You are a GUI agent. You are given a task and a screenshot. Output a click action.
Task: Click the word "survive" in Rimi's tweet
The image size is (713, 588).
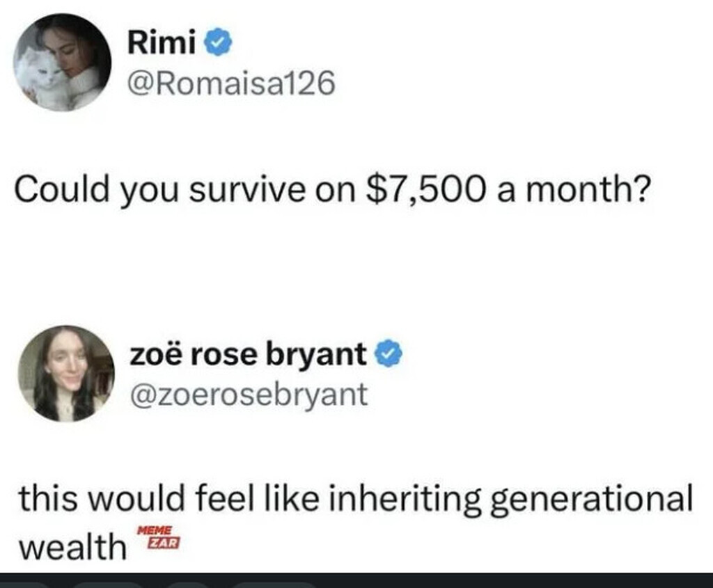point(246,190)
